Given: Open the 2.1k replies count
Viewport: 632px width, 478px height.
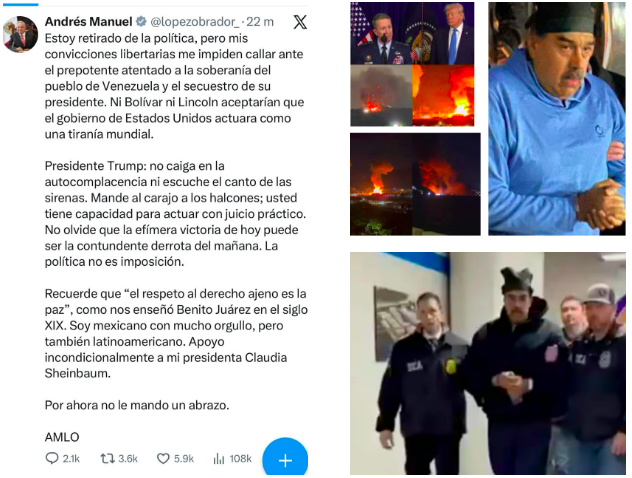Looking at the screenshot, I should click(71, 459).
